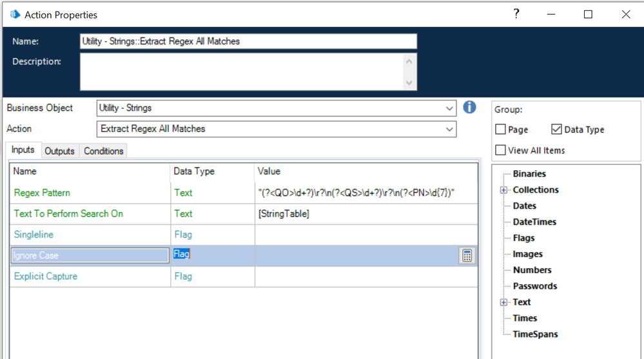Image resolution: width=644 pixels, height=359 pixels.
Task: Tick the View All Items checkbox
Action: [x=500, y=150]
